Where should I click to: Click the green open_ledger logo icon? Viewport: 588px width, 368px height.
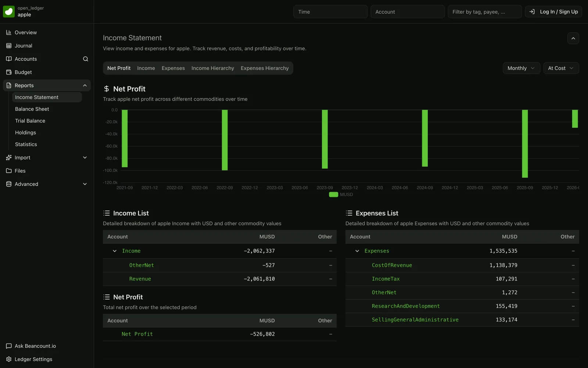[9, 12]
